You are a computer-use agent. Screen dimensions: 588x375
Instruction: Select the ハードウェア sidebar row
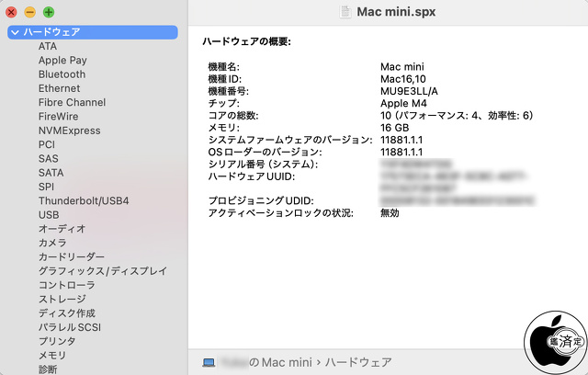pos(92,32)
